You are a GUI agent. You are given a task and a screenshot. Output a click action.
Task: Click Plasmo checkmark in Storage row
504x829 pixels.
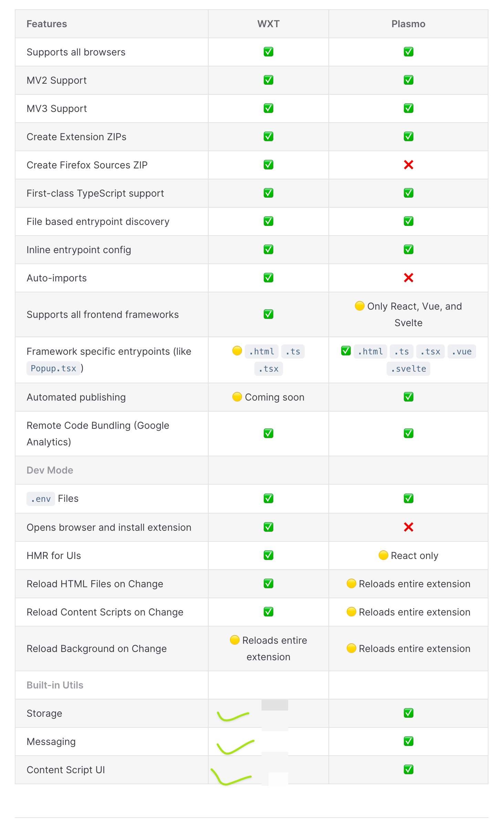coord(408,713)
